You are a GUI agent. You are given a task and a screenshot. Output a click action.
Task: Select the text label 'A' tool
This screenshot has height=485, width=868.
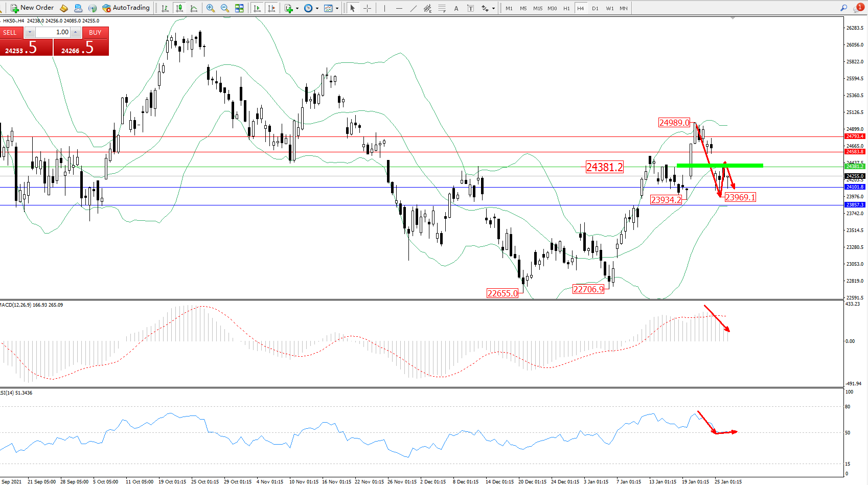point(456,8)
